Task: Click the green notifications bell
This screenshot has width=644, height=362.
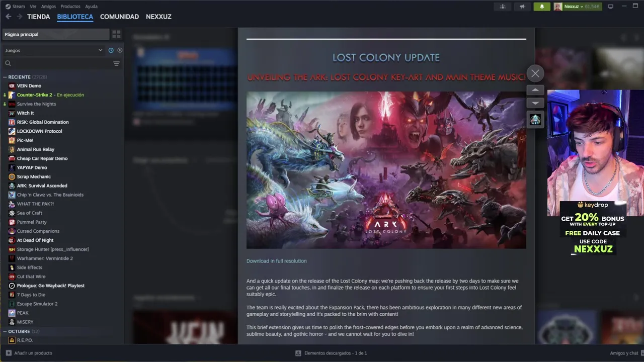Action: (x=542, y=7)
